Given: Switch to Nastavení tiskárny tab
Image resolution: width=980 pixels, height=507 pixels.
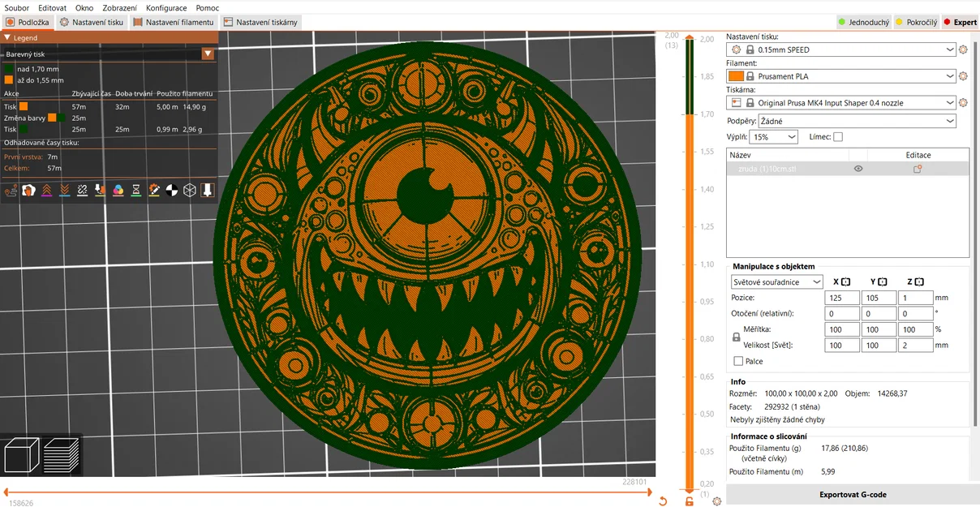Looking at the screenshot, I should click(x=260, y=23).
